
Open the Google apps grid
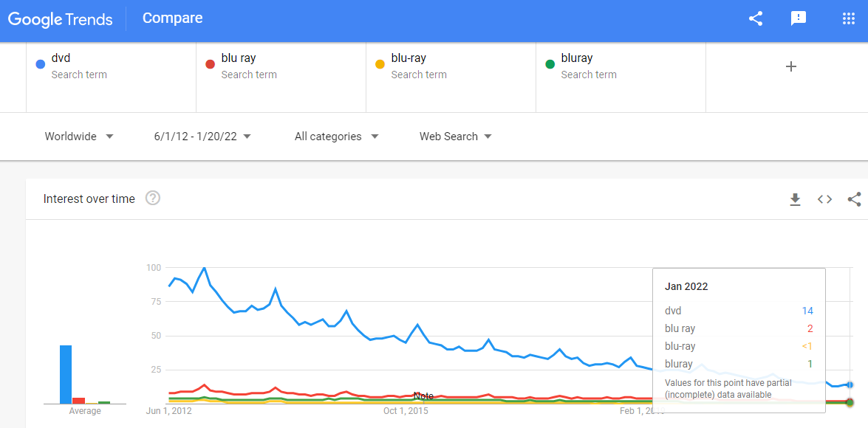pyautogui.click(x=849, y=19)
